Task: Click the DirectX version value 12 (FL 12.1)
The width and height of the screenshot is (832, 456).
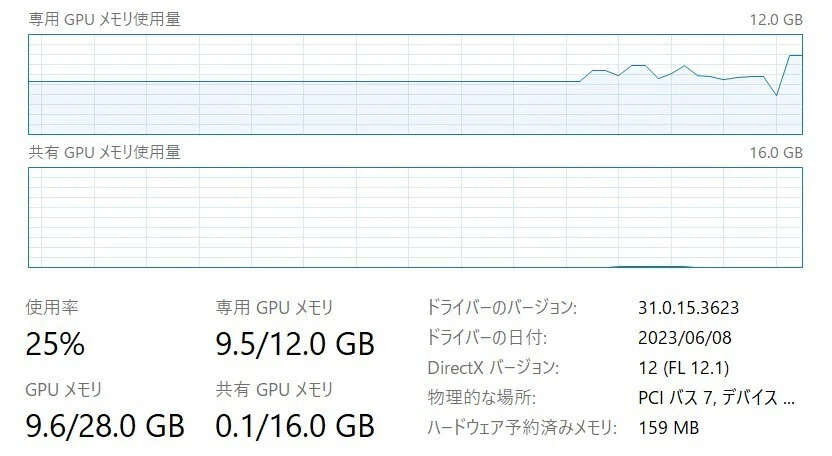Action: (683, 368)
